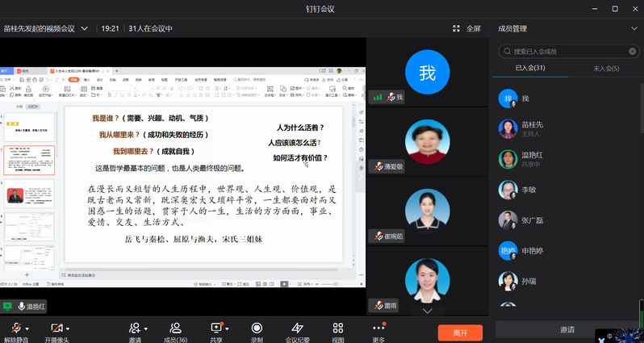Select 开始 ribbon tab in WPS
This screenshot has width=644, height=343.
tap(74, 80)
